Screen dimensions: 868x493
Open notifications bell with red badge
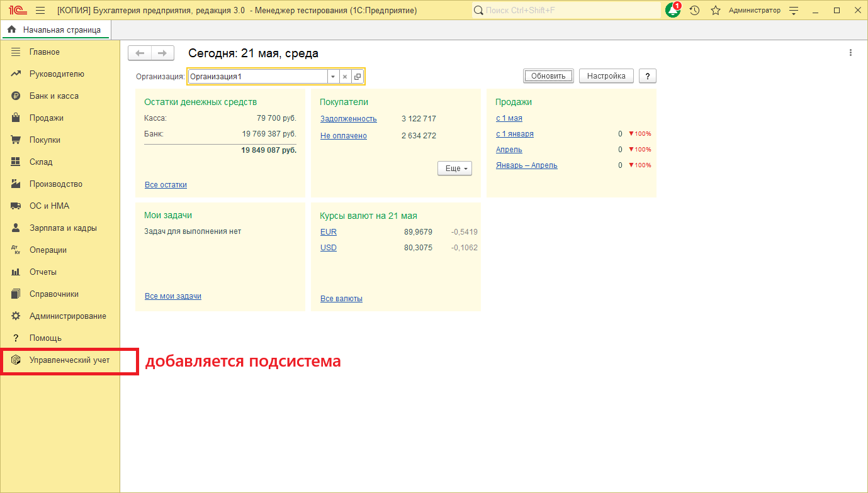tap(673, 10)
